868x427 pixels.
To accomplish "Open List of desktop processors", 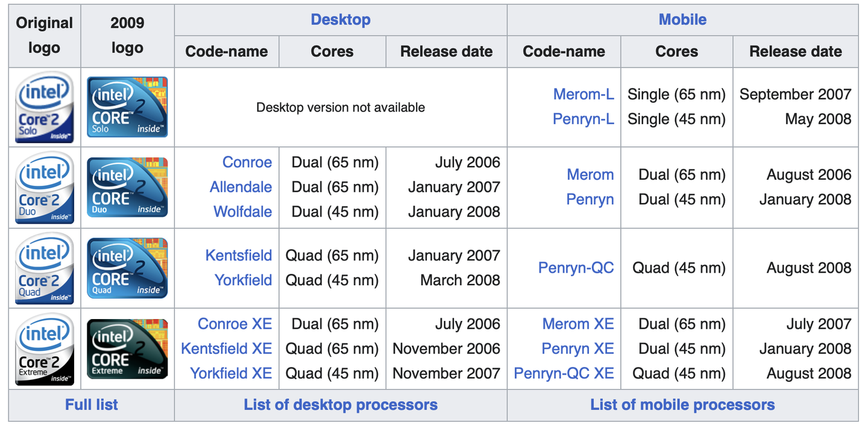I will 341,405.
